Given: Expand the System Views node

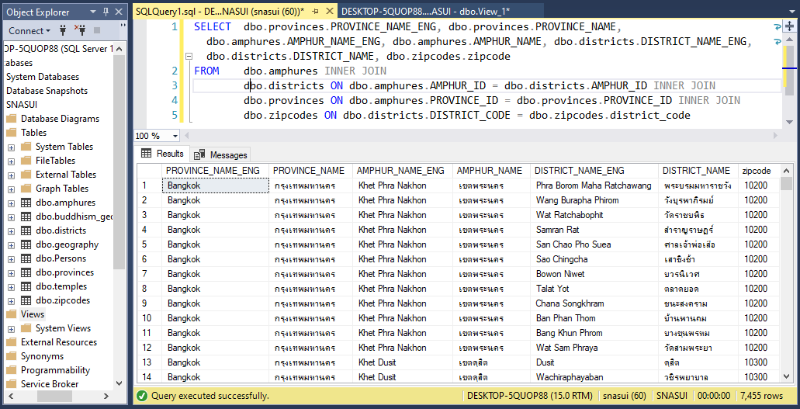Looking at the screenshot, I should (x=11, y=328).
